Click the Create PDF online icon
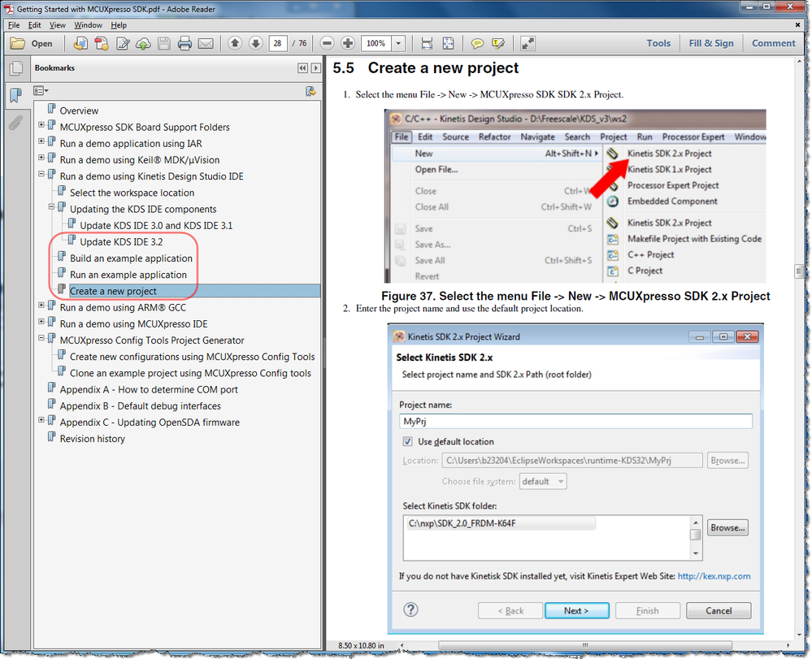812x659 pixels. point(102,44)
